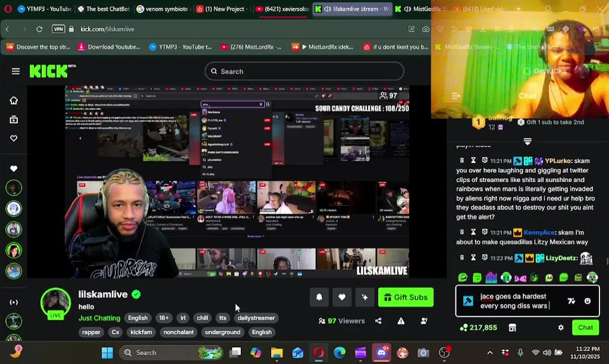609x364 pixels.
Task: Click the chat identity badge in input
Action: point(468,301)
